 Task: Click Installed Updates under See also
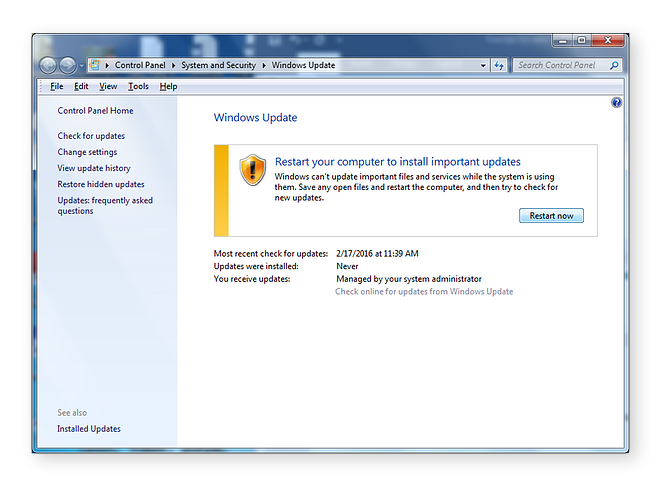tap(89, 429)
